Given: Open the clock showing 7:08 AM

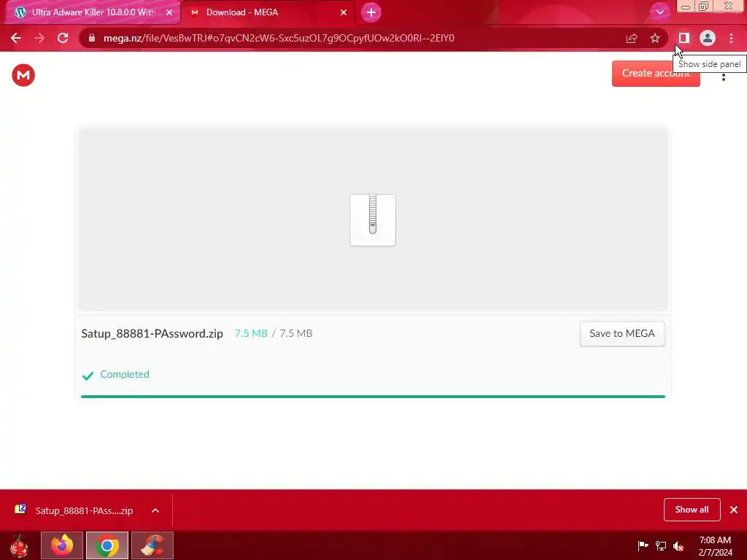Looking at the screenshot, I should 715,546.
